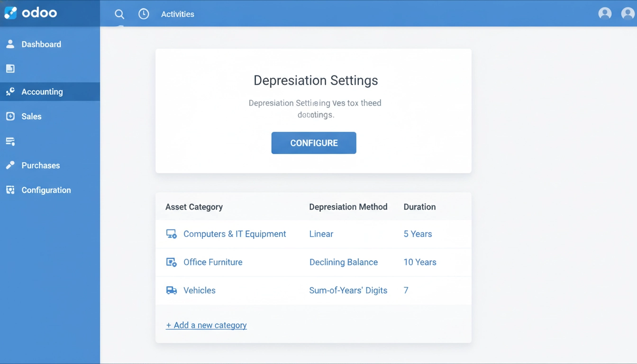Select the 5 Years duration

click(418, 234)
